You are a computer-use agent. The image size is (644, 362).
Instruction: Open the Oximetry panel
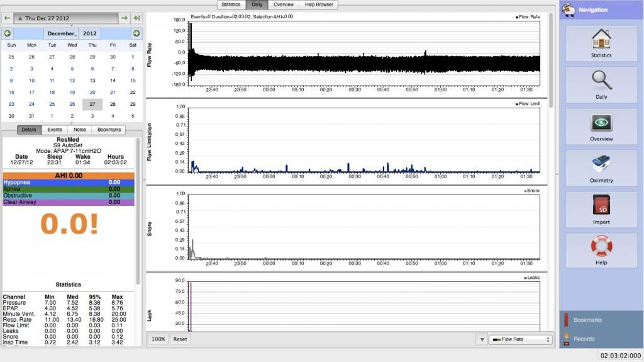(601, 167)
